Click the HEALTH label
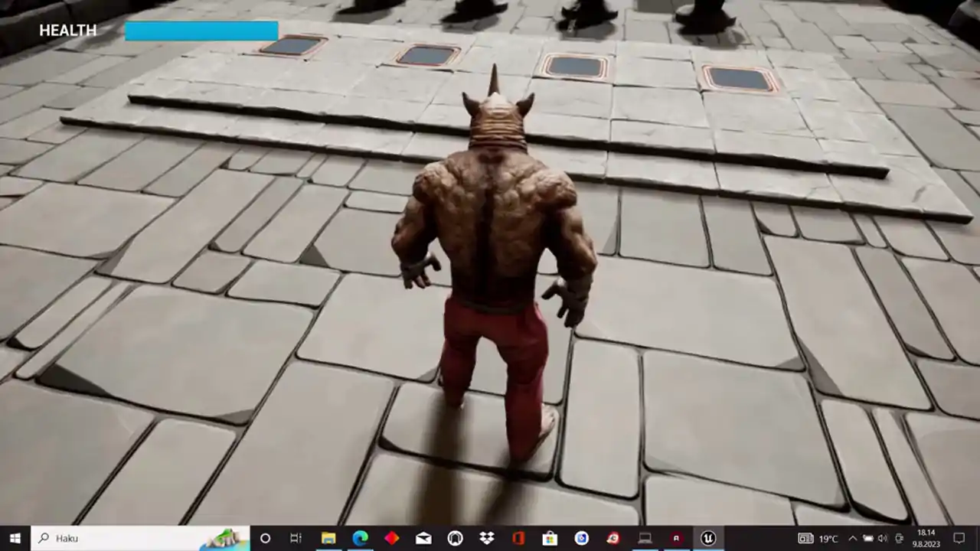The height and width of the screenshot is (551, 980). pos(68,31)
